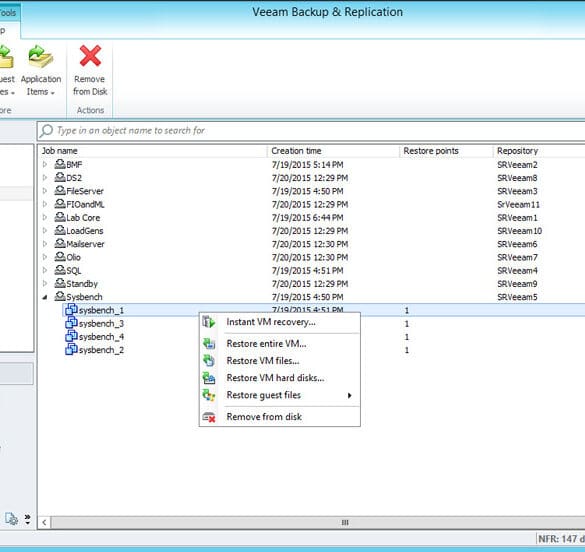Choose Restore entire VM from context menu
The height and width of the screenshot is (552, 585).
tap(280, 344)
